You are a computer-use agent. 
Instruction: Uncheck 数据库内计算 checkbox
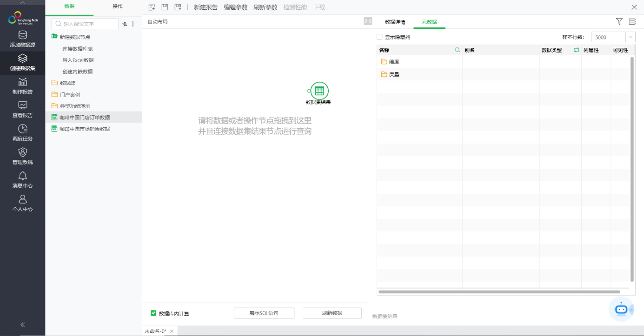153,313
